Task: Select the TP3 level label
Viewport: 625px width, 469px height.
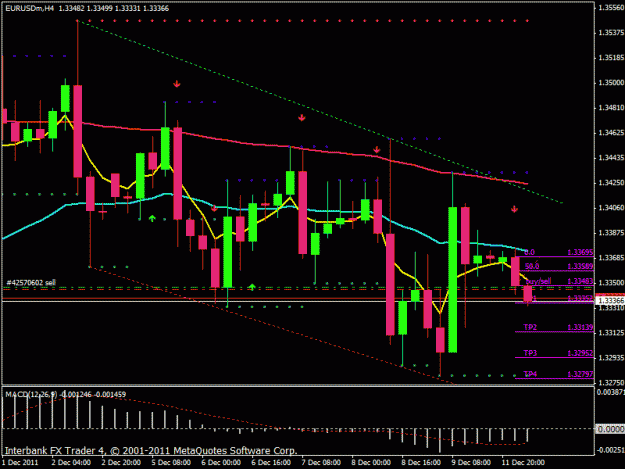Action: (530, 353)
